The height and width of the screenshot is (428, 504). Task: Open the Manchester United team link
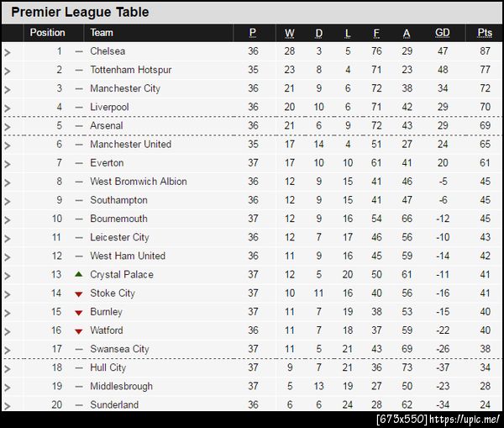(x=130, y=145)
